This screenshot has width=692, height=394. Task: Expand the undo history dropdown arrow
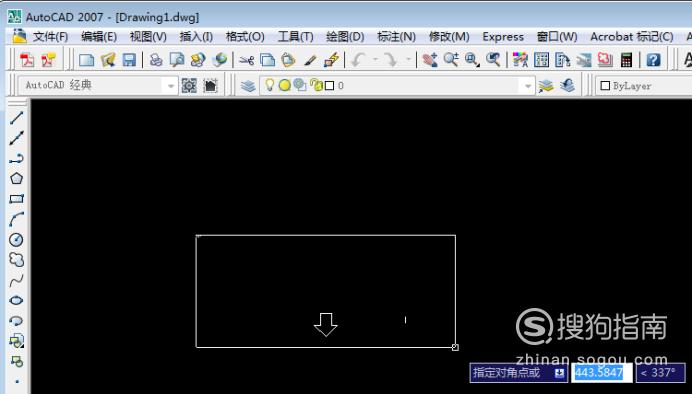[x=375, y=59]
